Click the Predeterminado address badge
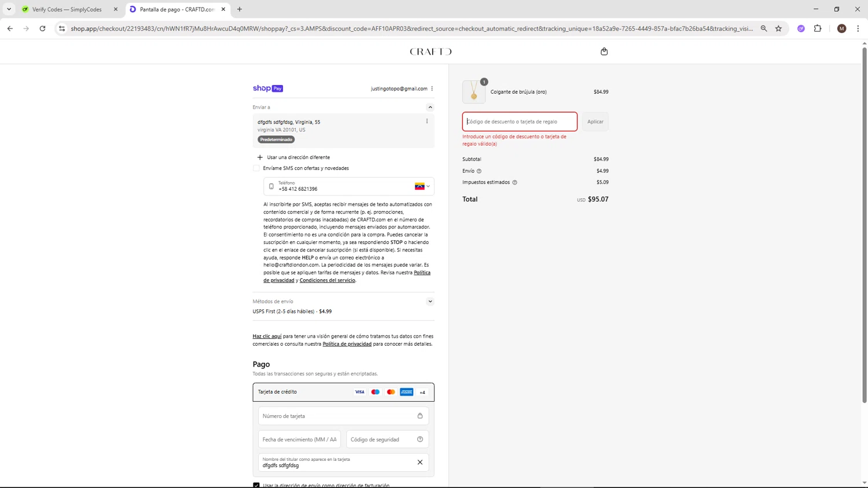 point(276,139)
